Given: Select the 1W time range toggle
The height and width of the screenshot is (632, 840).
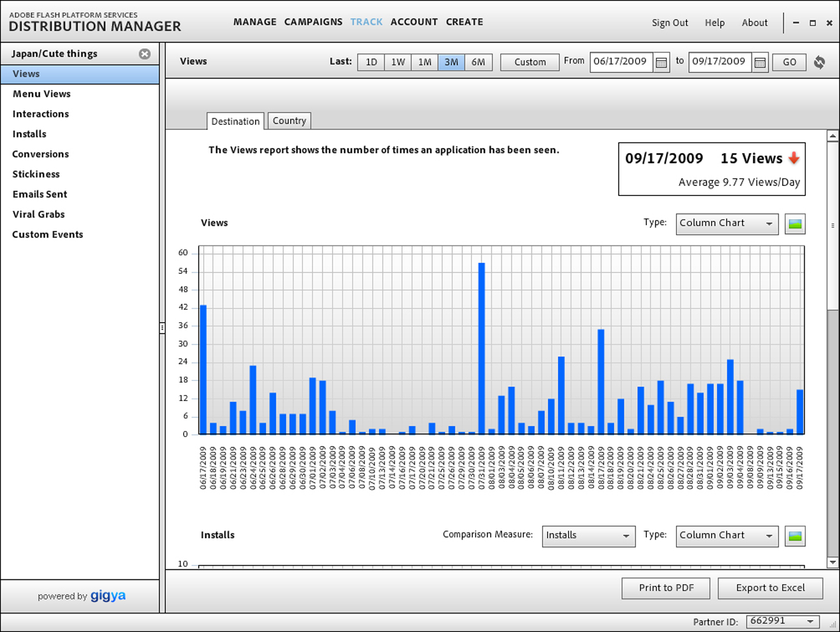Looking at the screenshot, I should (x=398, y=62).
